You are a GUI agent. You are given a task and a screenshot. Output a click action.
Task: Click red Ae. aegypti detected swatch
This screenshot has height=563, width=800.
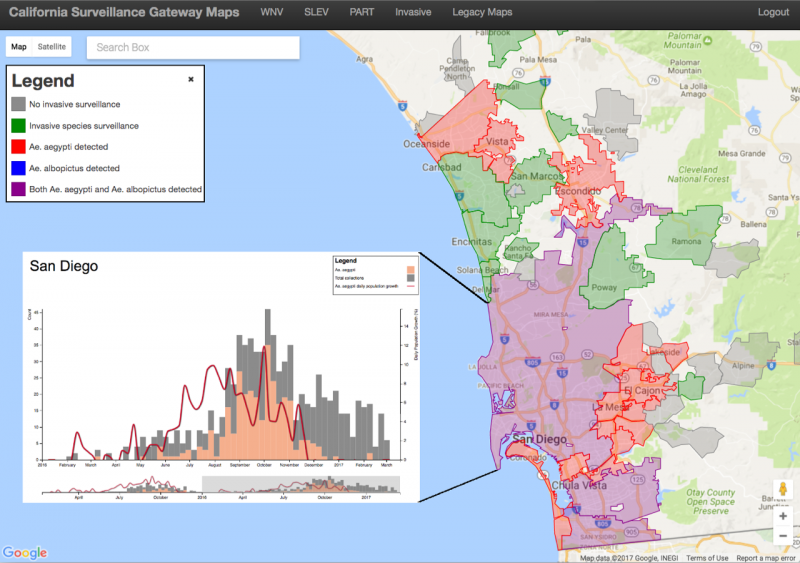[x=18, y=146]
